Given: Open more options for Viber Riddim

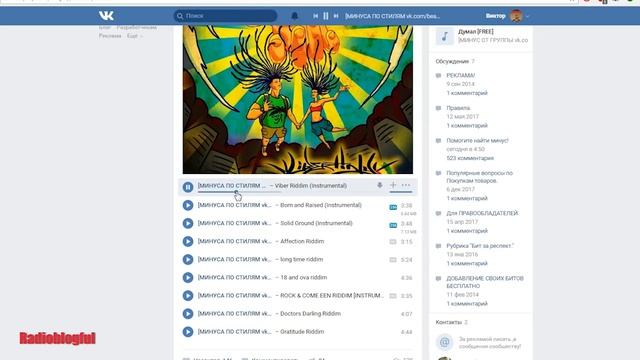Looking at the screenshot, I should [x=406, y=185].
